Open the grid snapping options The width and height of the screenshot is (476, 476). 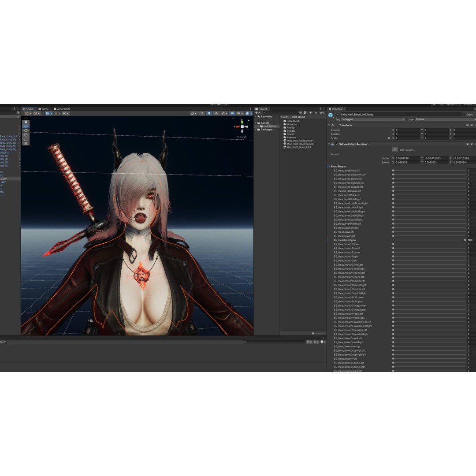point(57,113)
